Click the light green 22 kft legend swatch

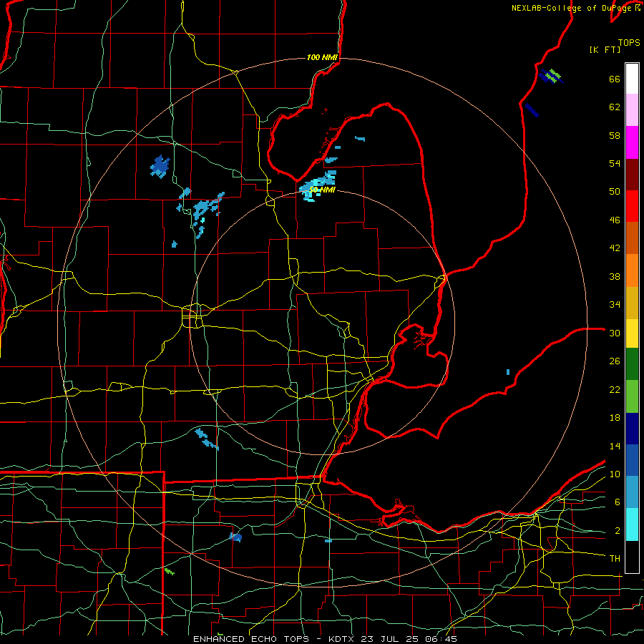click(632, 396)
